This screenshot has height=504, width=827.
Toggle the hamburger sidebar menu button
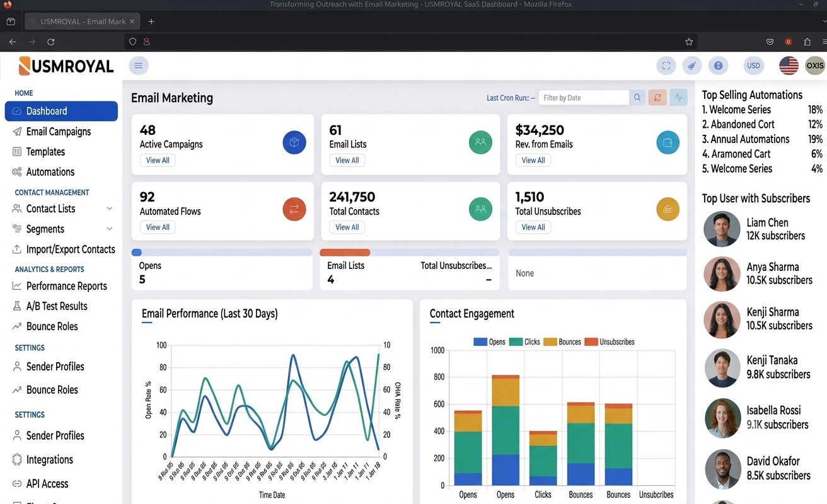[x=139, y=66]
